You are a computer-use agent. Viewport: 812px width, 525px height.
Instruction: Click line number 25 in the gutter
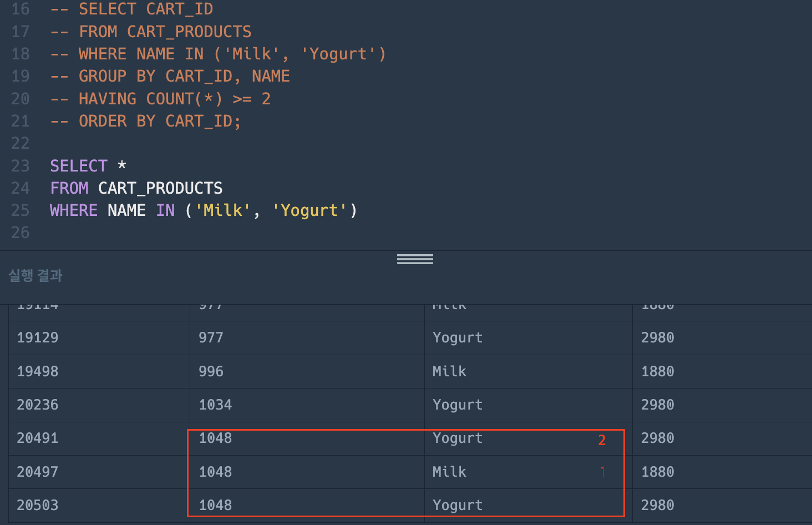[21, 210]
